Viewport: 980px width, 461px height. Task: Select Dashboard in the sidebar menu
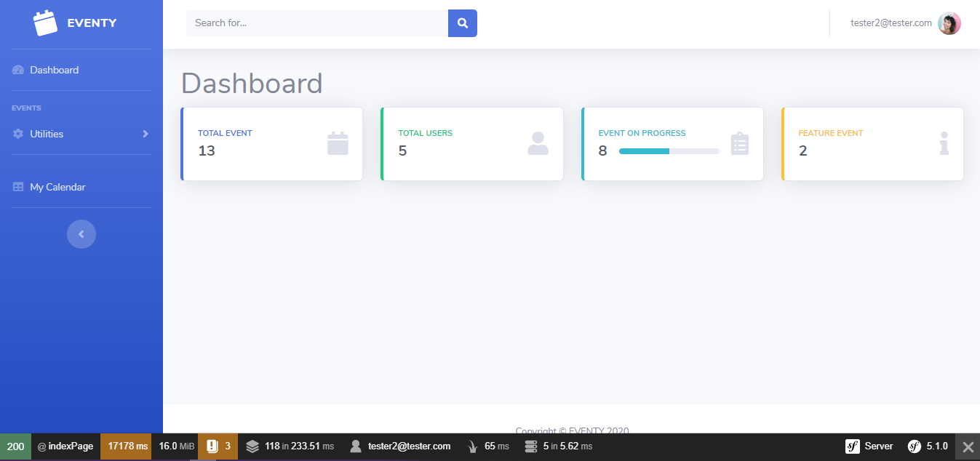[x=54, y=69]
